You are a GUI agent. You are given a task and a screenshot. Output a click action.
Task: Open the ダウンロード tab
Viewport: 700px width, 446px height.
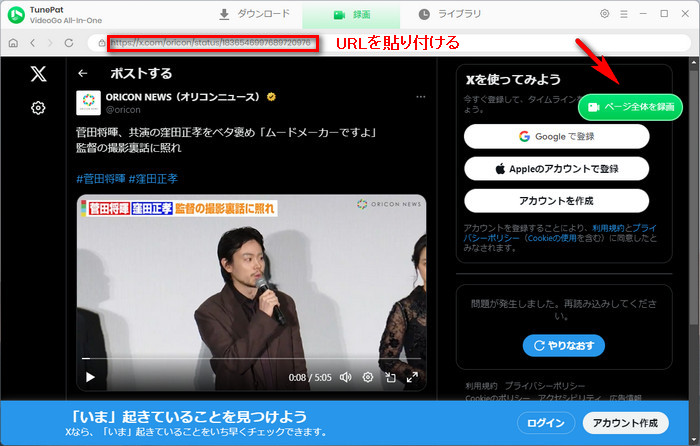coord(254,14)
